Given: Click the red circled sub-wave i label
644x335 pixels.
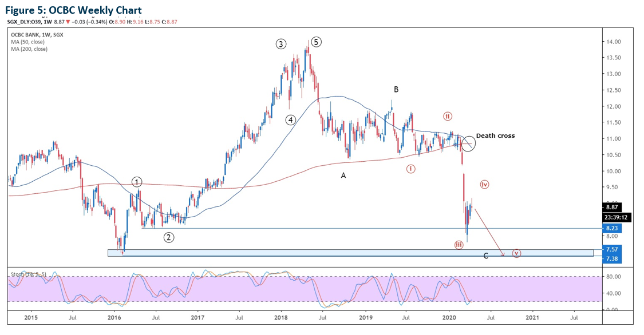Looking at the screenshot, I should [x=410, y=169].
